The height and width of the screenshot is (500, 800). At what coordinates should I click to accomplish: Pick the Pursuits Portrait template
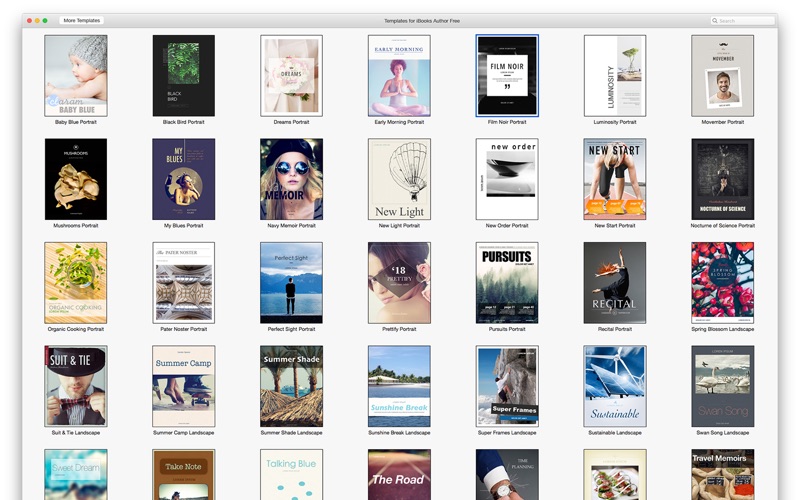(507, 283)
